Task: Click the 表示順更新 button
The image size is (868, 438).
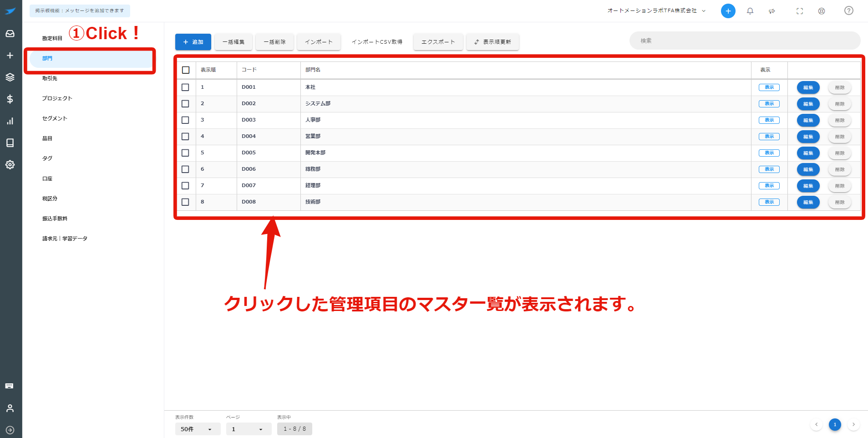Action: [x=492, y=42]
